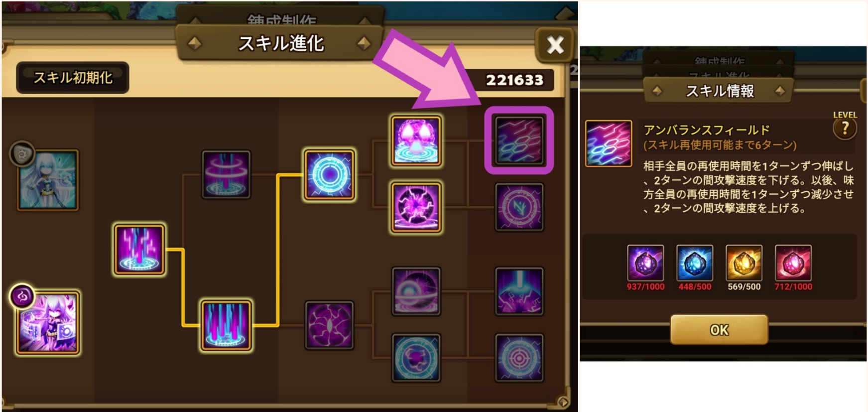Select the glowing blue ring skill icon
The image size is (868, 412).
click(x=329, y=175)
